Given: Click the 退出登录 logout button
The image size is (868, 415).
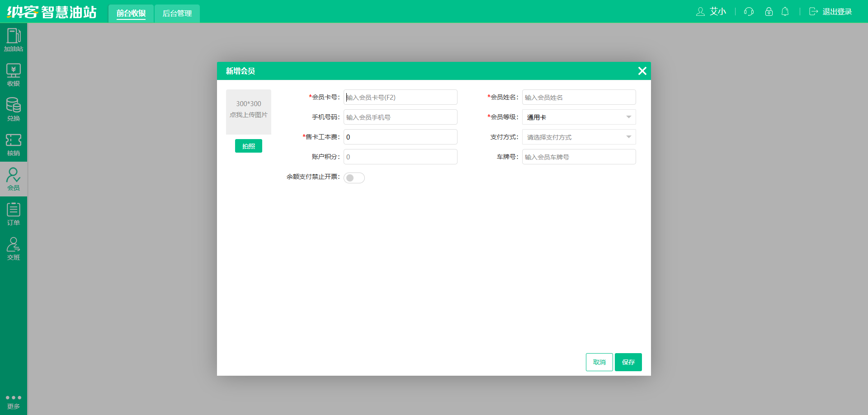Looking at the screenshot, I should tap(830, 11).
